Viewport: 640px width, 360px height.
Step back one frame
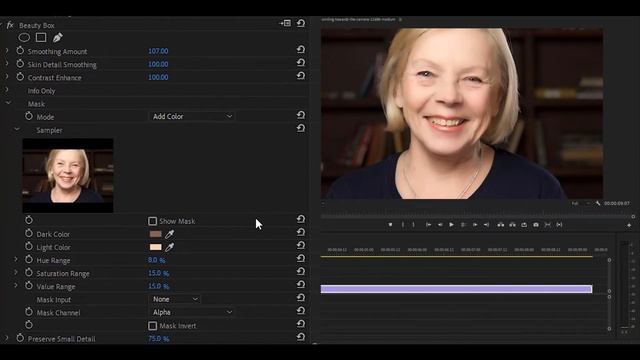point(440,224)
